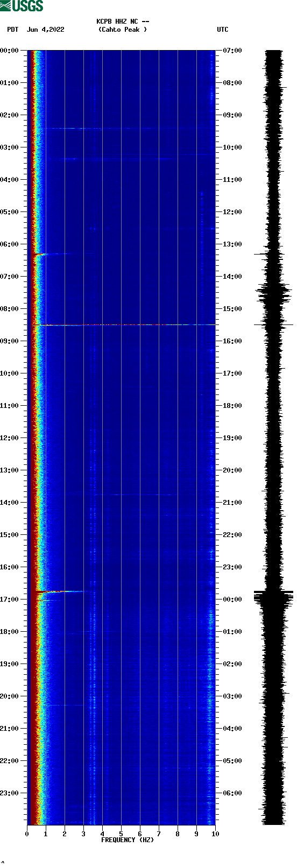This screenshot has height=868, width=297.
Task: Click the 03:00 UTC time label
Action: [x=232, y=696]
